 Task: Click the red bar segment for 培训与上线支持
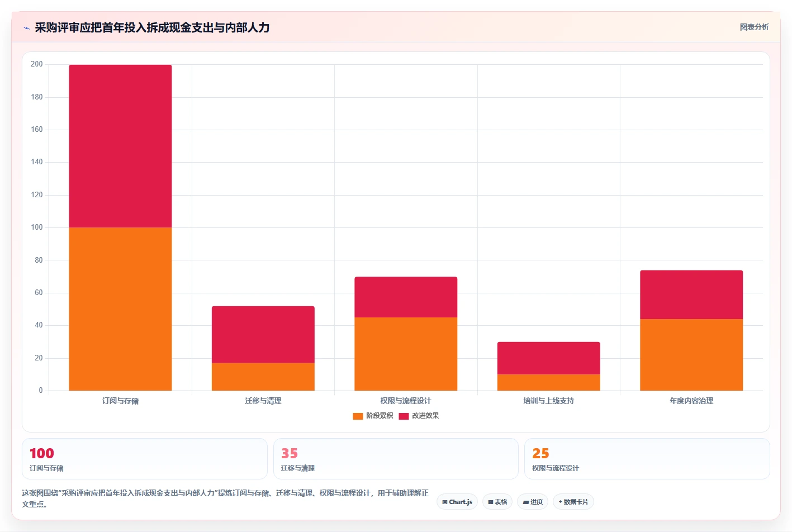click(549, 358)
